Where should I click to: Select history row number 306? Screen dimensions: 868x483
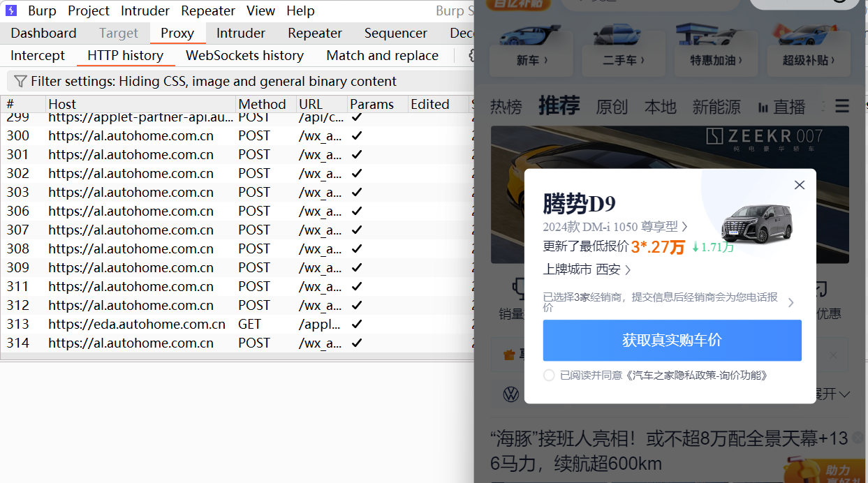[237, 211]
